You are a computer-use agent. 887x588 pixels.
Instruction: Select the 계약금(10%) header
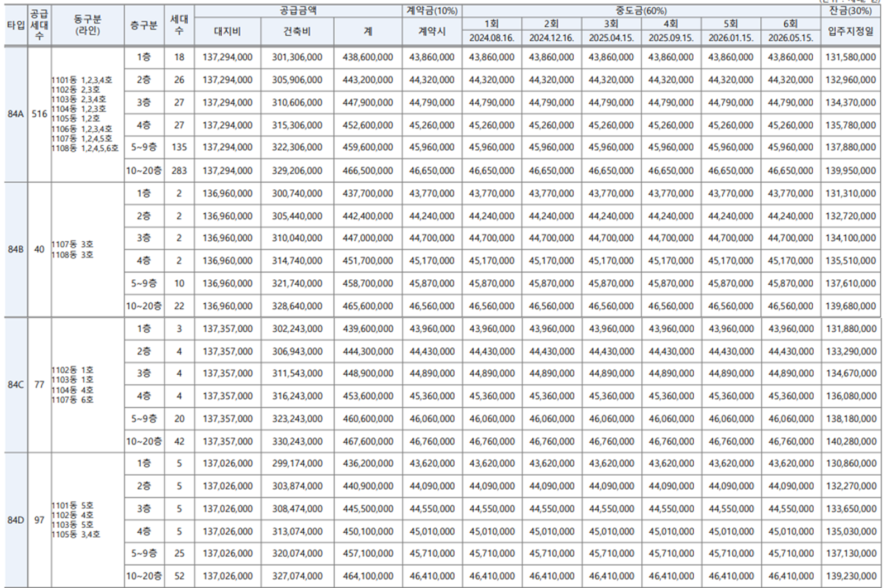tap(432, 11)
